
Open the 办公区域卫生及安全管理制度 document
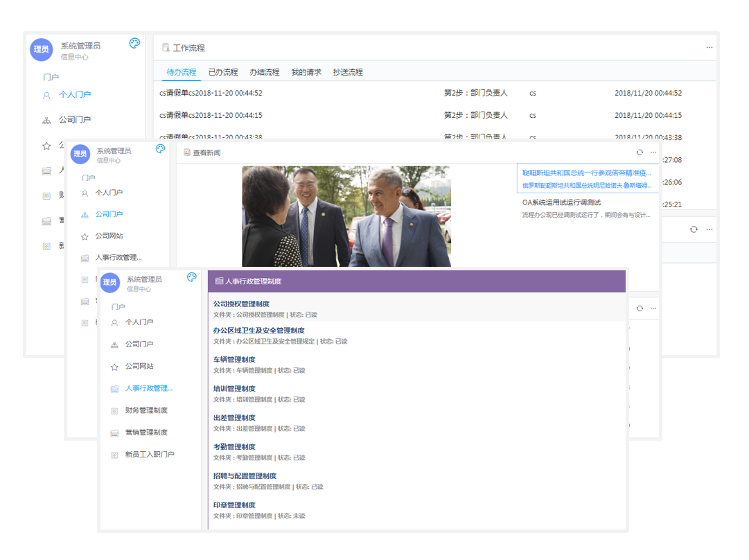click(259, 331)
